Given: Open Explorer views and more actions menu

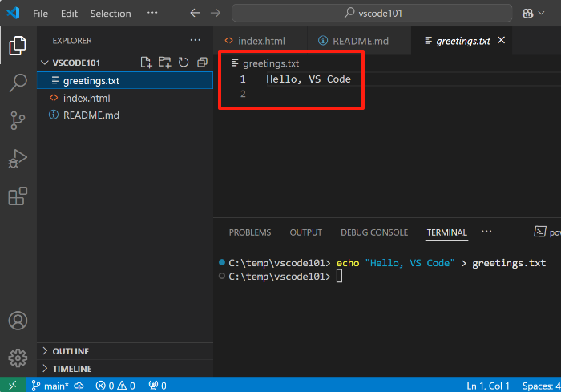Looking at the screenshot, I should (196, 40).
